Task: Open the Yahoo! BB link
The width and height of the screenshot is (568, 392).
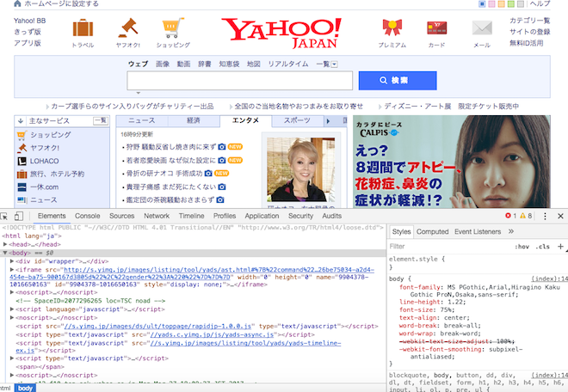Action: coord(30,21)
